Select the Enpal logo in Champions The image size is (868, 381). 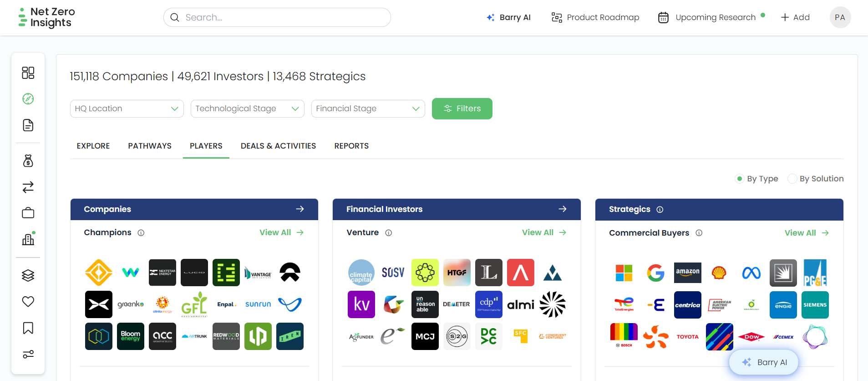click(x=226, y=304)
